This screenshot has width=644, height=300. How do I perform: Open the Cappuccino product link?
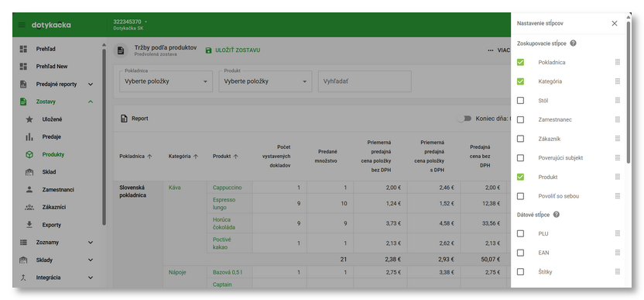click(x=227, y=188)
